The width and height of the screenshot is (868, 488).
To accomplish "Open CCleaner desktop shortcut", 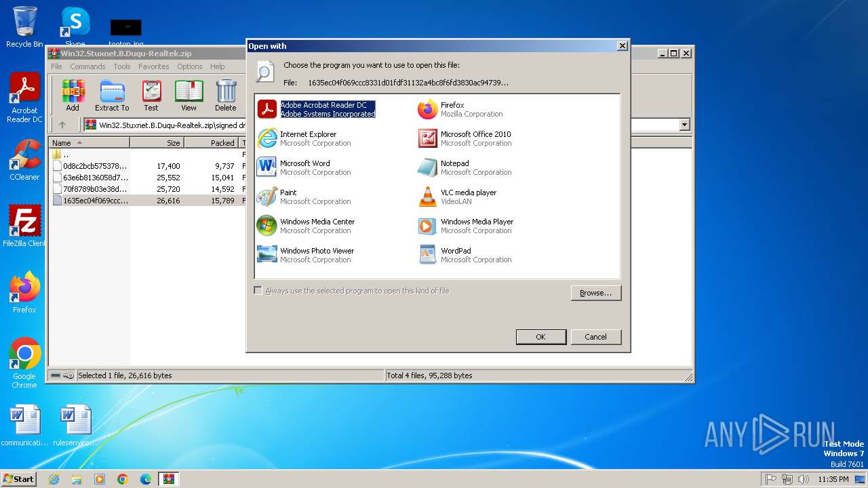I will (x=24, y=160).
